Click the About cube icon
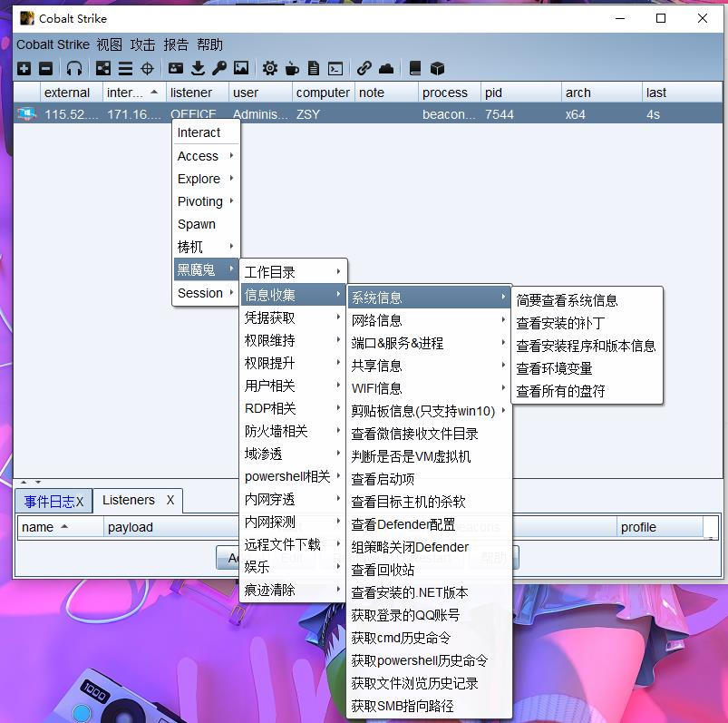The height and width of the screenshot is (723, 728). (437, 69)
